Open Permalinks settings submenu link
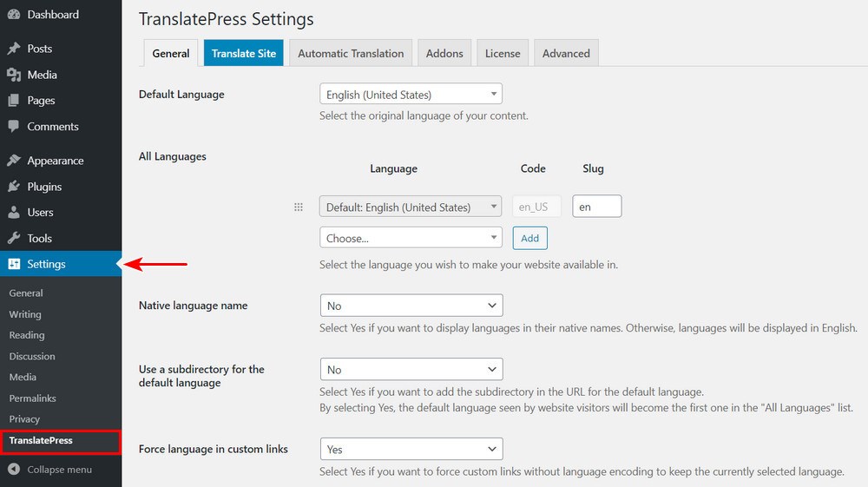The image size is (868, 487). [x=33, y=398]
